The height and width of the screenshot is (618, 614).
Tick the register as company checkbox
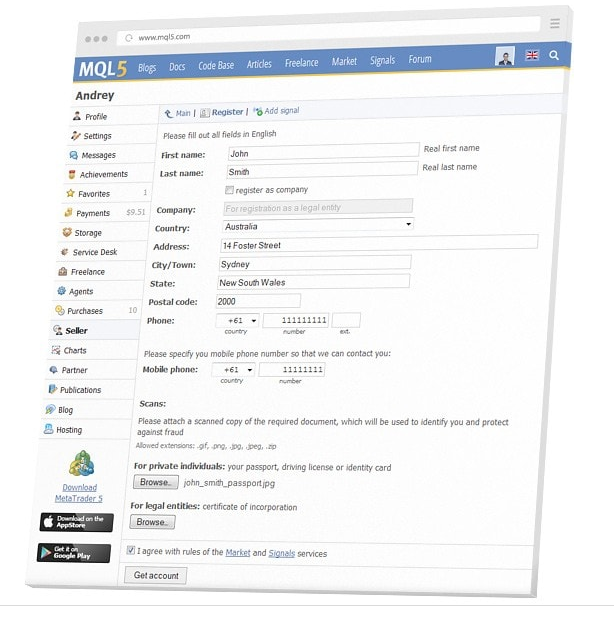pyautogui.click(x=229, y=190)
